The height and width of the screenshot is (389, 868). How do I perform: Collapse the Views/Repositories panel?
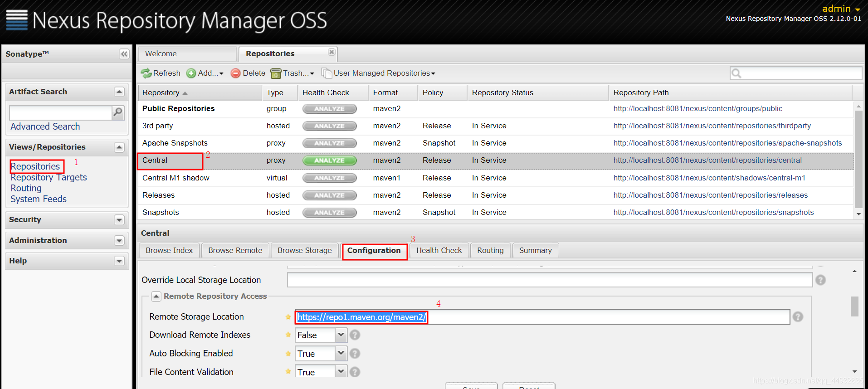[x=119, y=147]
